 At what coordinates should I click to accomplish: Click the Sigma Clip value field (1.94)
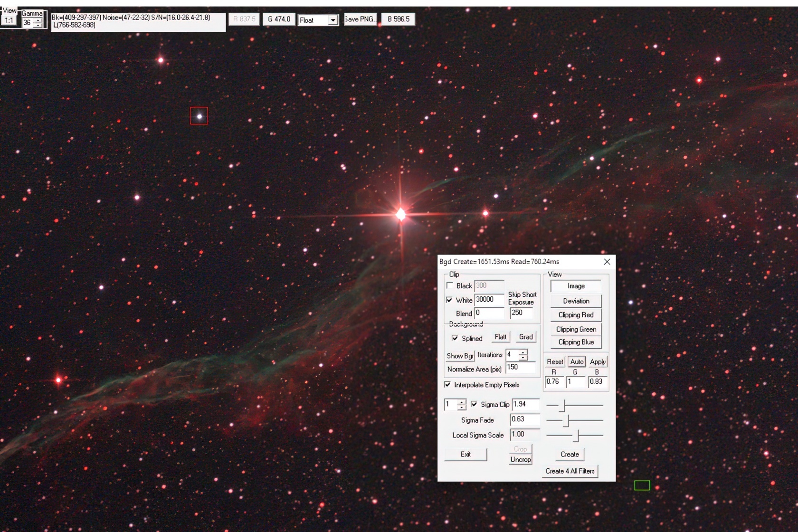526,404
